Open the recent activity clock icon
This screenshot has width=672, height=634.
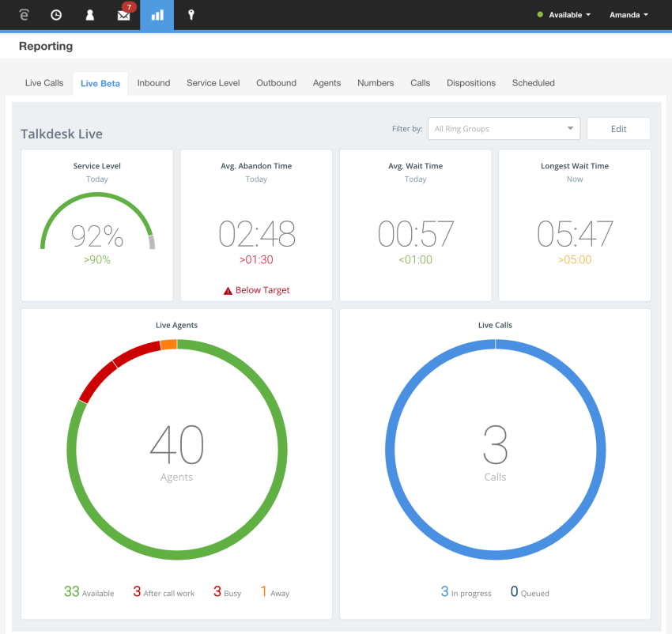pyautogui.click(x=56, y=15)
